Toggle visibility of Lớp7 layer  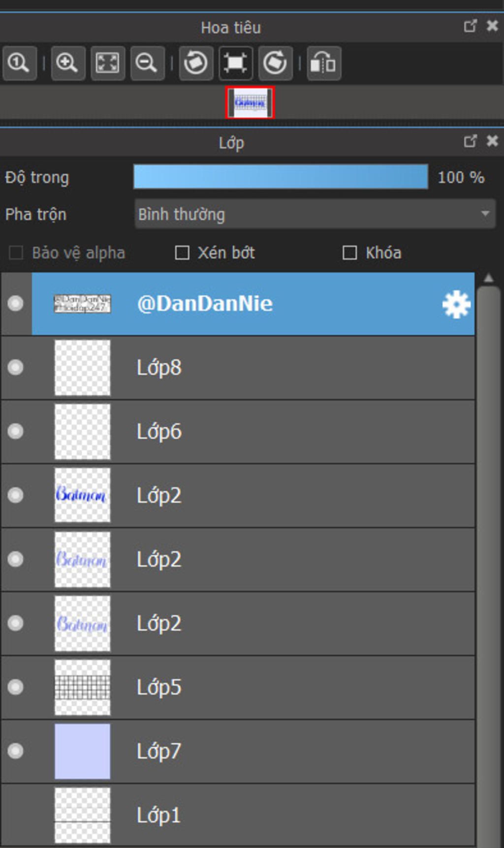pos(16,751)
